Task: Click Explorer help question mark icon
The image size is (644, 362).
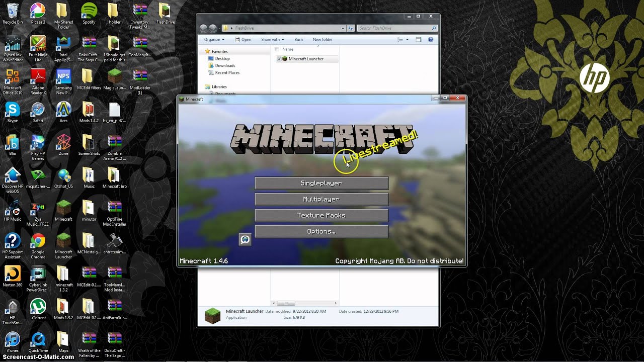Action: [431, 39]
